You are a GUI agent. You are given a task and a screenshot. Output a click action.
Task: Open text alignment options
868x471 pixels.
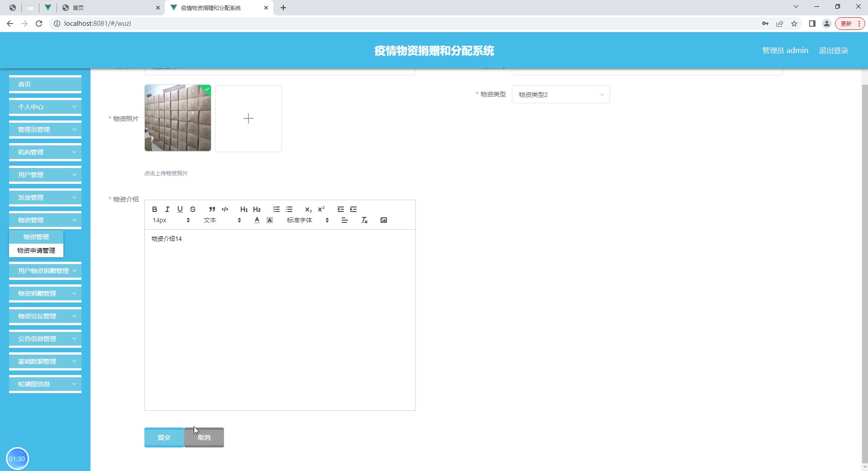click(x=345, y=220)
